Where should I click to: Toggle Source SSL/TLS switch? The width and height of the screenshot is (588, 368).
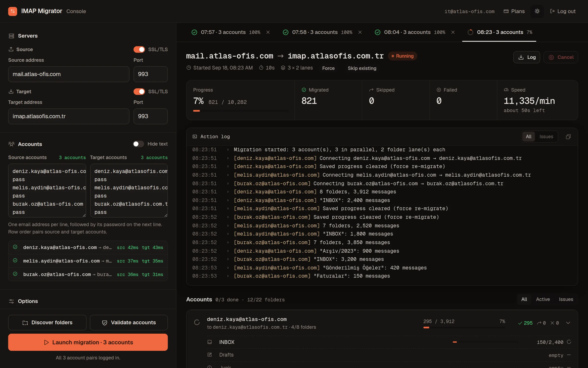tap(139, 50)
